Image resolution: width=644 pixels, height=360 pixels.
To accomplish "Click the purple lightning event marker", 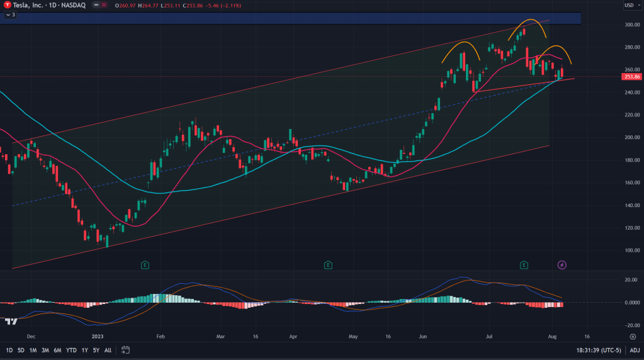I will [x=562, y=265].
